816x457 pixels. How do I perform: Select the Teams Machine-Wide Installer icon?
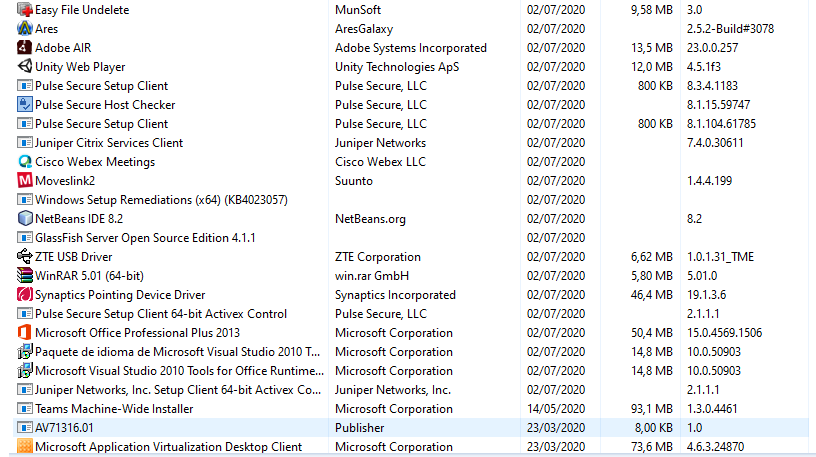[x=24, y=409]
